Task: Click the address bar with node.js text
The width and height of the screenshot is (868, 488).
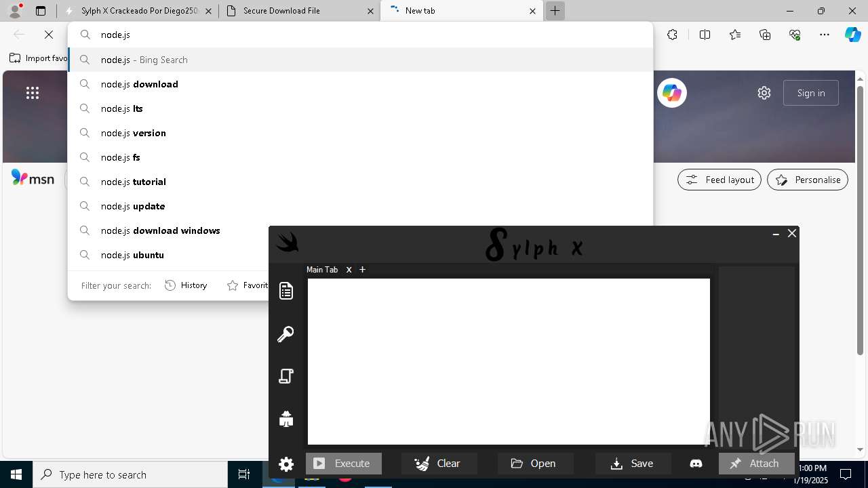Action: click(x=361, y=35)
